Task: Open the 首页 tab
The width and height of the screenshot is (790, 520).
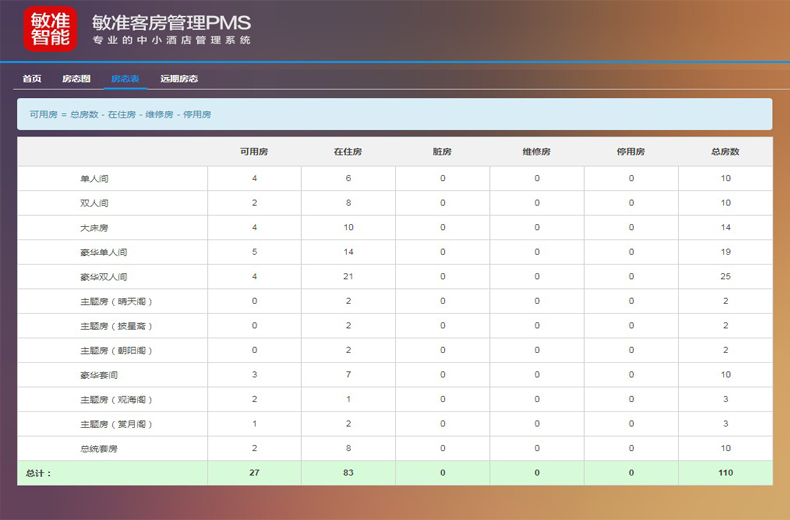Action: [32, 78]
